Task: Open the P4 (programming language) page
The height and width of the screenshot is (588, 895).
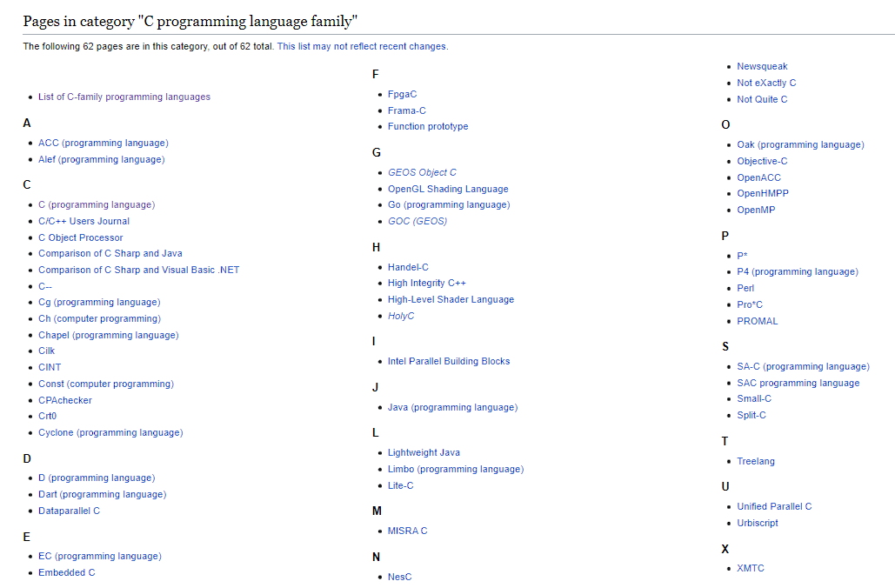Action: [798, 271]
